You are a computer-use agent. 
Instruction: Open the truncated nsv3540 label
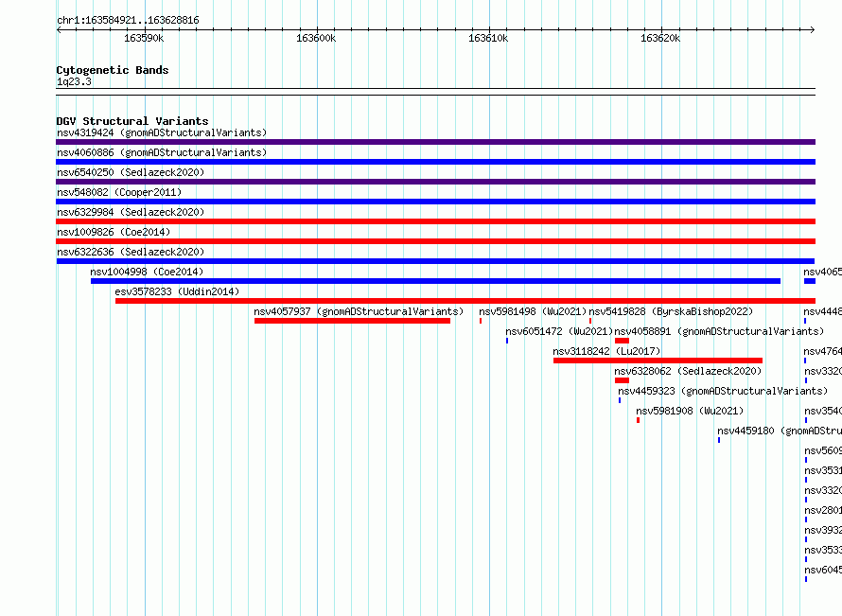coord(823,411)
